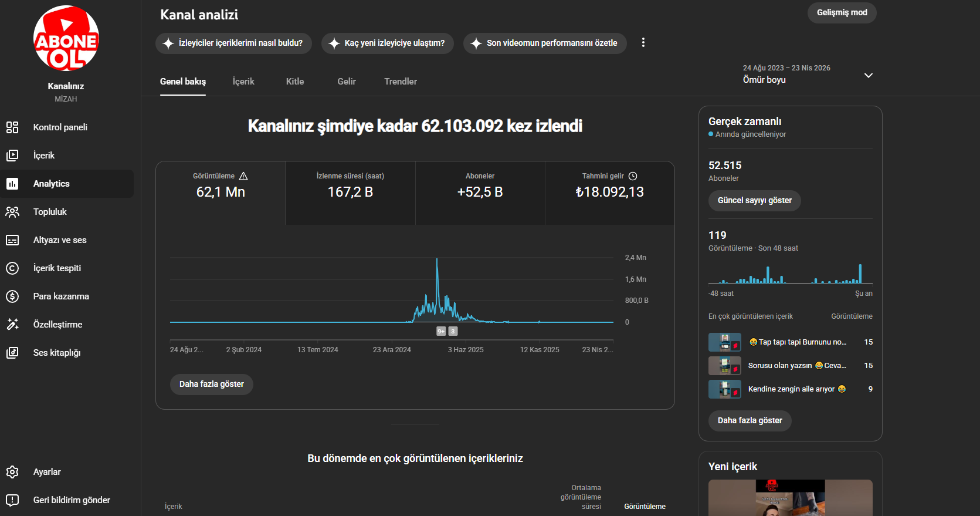This screenshot has height=516, width=980.
Task: Click the sparkle icon on İzleyiciler chip
Action: pos(168,43)
